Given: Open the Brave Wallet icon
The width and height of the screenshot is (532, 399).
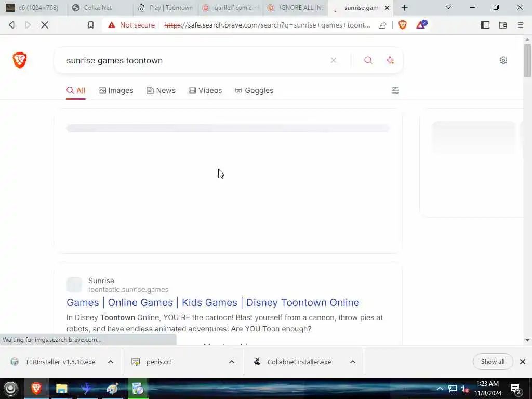Looking at the screenshot, I should [x=503, y=25].
